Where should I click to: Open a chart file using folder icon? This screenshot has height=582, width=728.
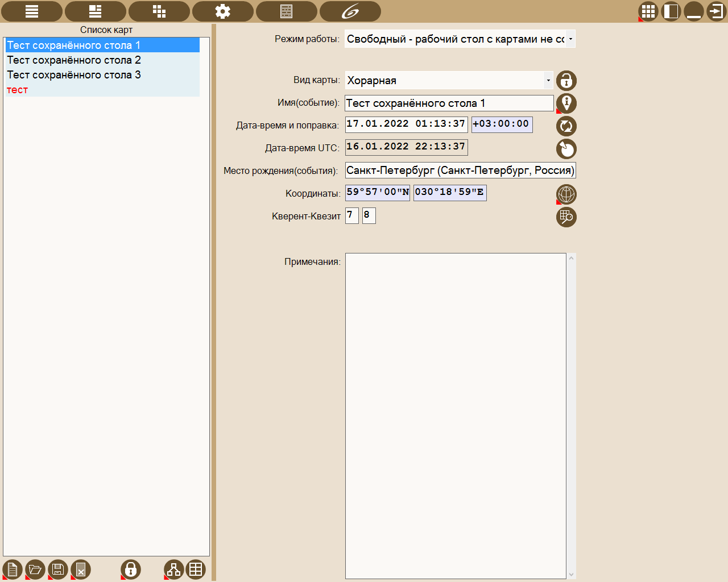pyautogui.click(x=35, y=569)
